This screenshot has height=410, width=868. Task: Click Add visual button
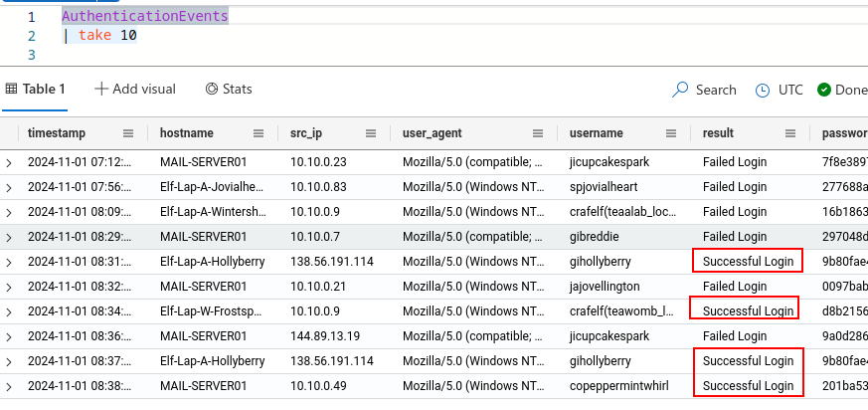pos(135,89)
